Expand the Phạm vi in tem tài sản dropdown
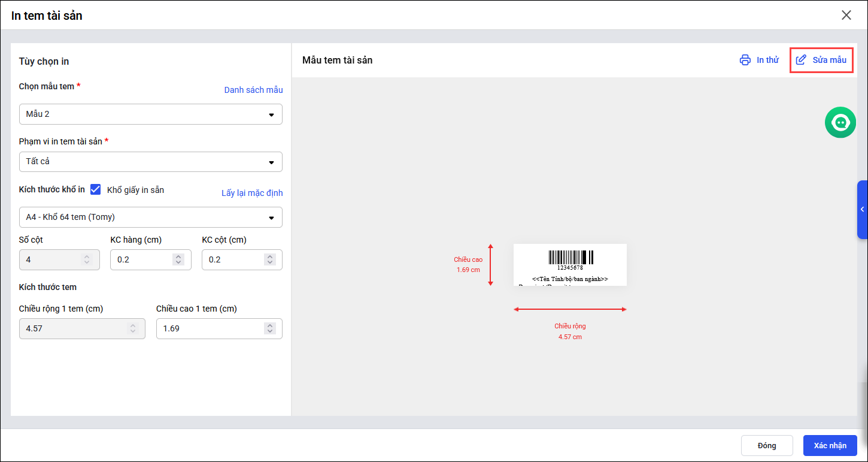The width and height of the screenshot is (868, 462). point(150,162)
